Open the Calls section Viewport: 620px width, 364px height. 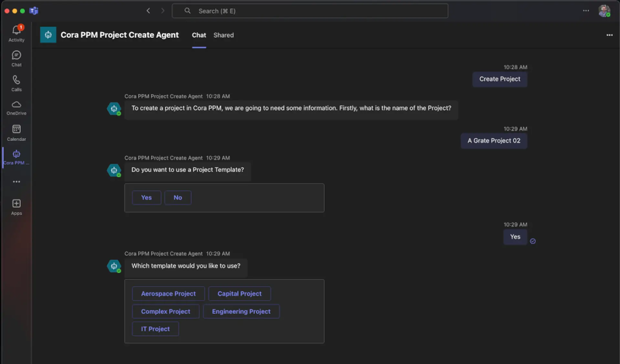(x=16, y=83)
